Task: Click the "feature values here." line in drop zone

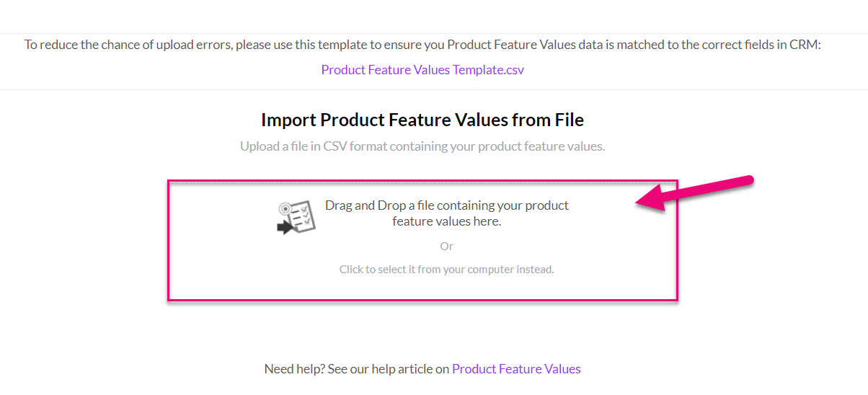Action: point(447,221)
